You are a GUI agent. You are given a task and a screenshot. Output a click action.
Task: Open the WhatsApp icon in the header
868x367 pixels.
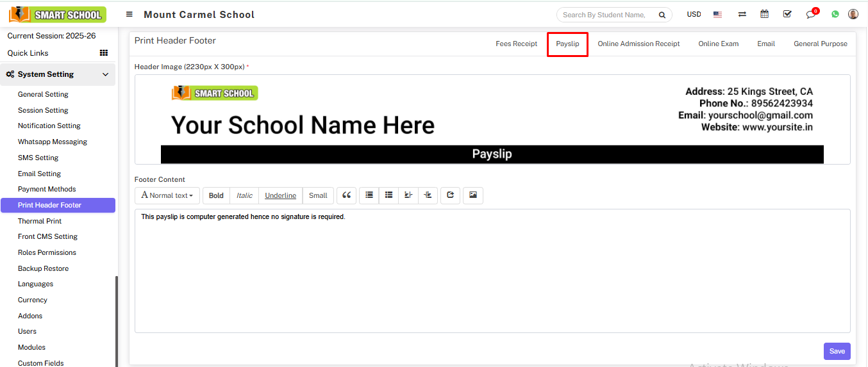pyautogui.click(x=835, y=14)
